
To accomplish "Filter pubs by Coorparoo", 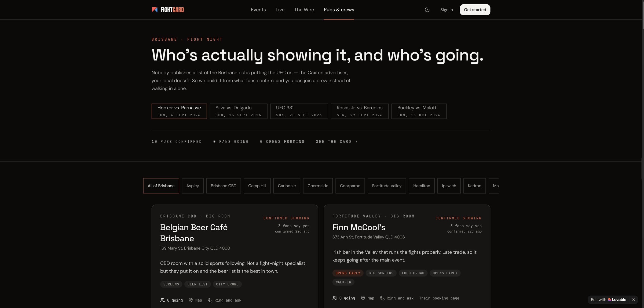I will coord(350,186).
